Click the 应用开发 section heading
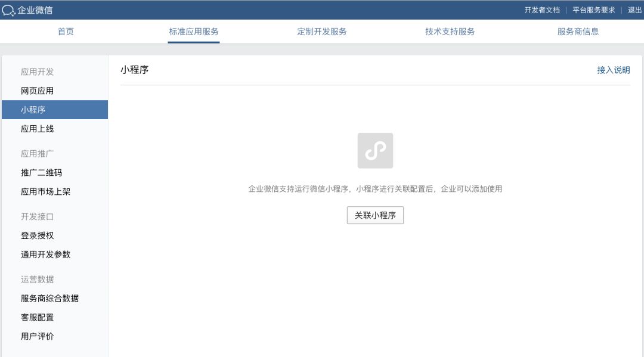 [x=38, y=72]
